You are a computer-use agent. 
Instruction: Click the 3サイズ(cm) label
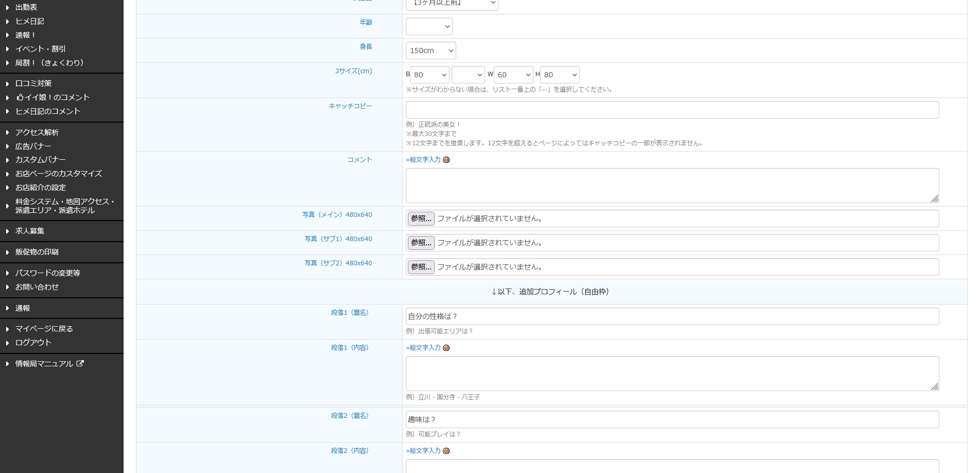coord(353,71)
